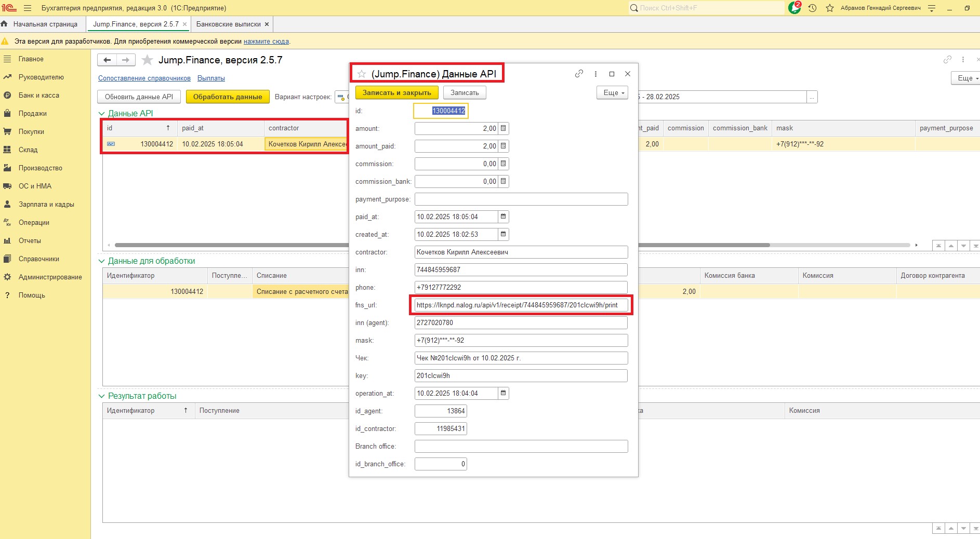The width and height of the screenshot is (980, 539).
Task: Click the back arrow navigation button
Action: [107, 60]
